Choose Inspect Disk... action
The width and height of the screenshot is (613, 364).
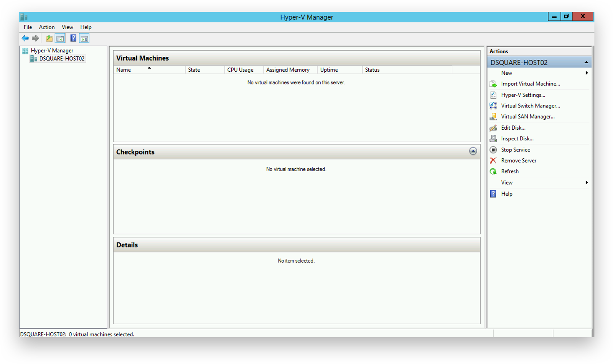point(517,138)
